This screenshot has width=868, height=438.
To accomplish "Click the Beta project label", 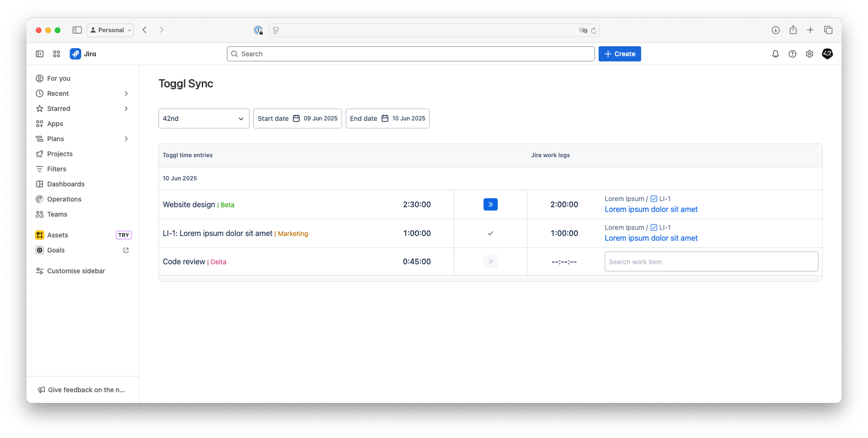I will click(x=227, y=205).
